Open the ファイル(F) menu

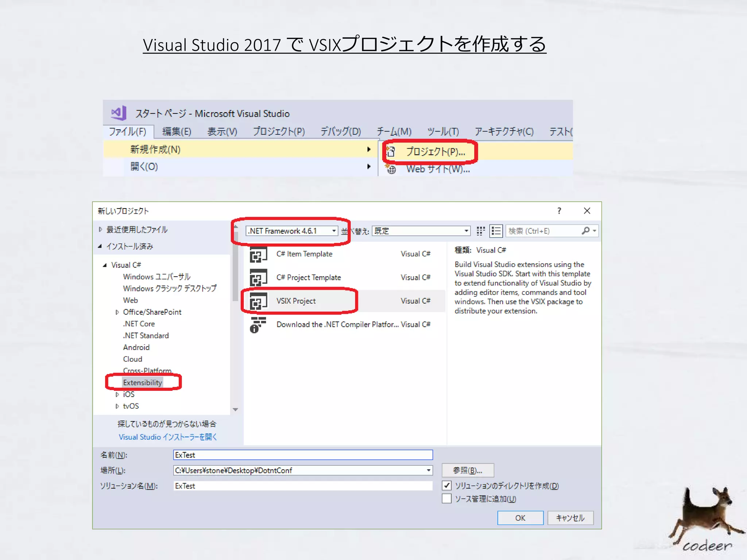pos(128,132)
